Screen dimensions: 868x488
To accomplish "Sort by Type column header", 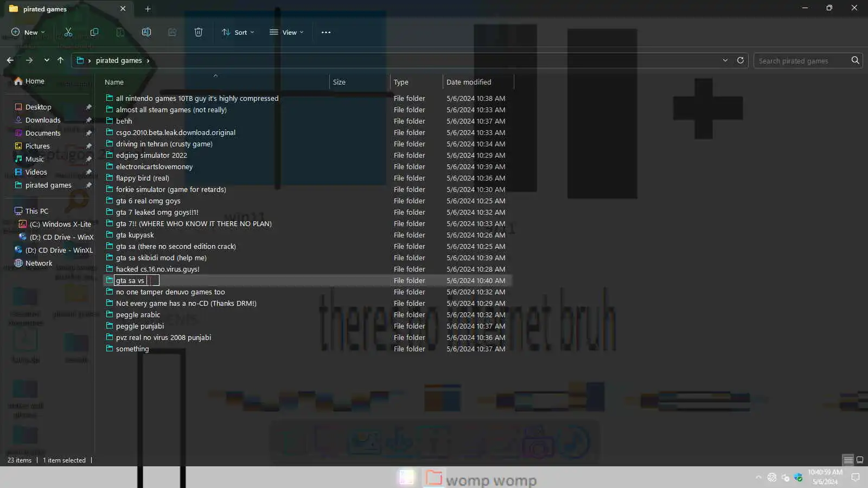I will (417, 82).
